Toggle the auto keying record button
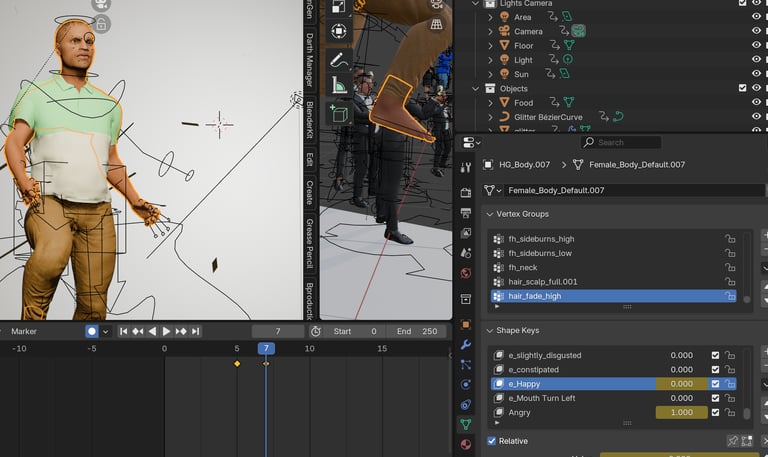768x457 pixels. [x=92, y=331]
